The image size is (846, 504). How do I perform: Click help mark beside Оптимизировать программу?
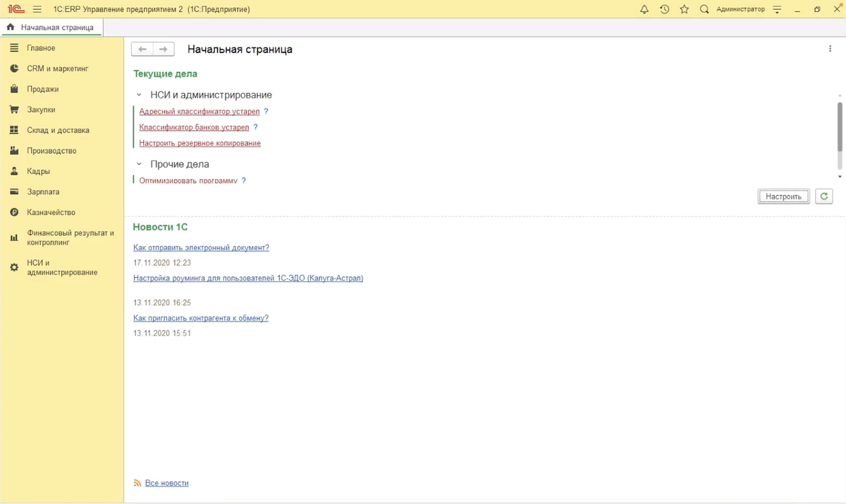(x=243, y=180)
